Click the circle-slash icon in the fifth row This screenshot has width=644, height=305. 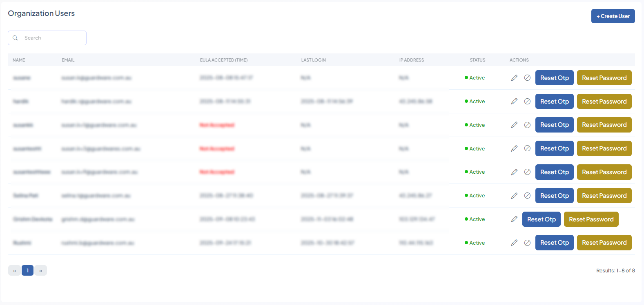pos(527,172)
